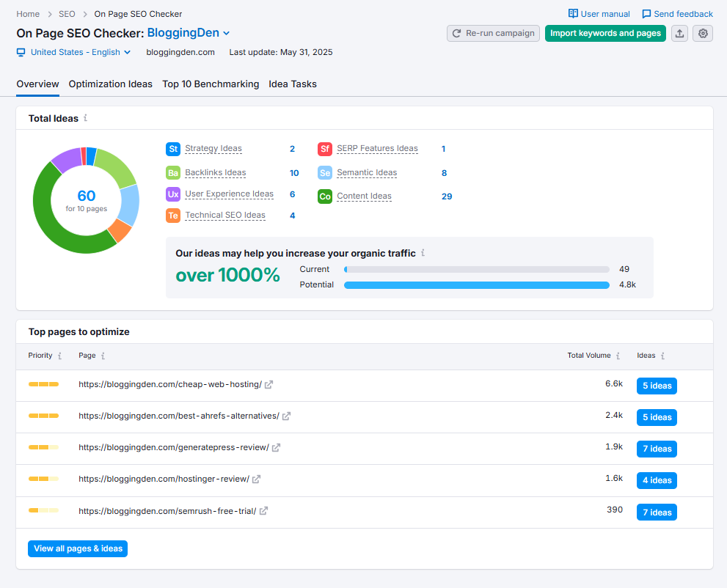Select the Technical SEO Ideas icon
Viewport: 727px width, 588px height.
pos(173,215)
